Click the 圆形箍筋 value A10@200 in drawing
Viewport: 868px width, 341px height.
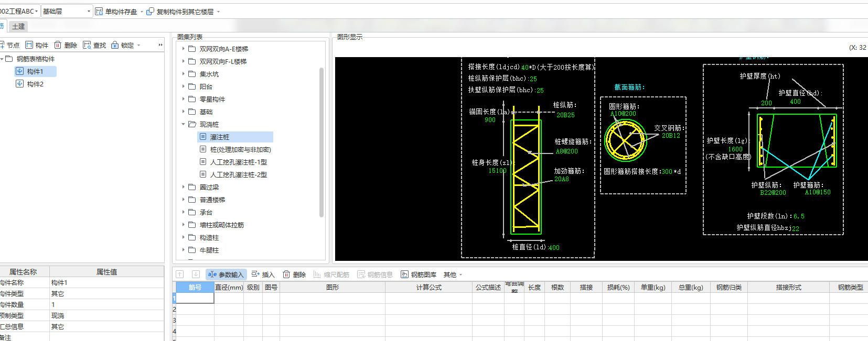point(623,114)
